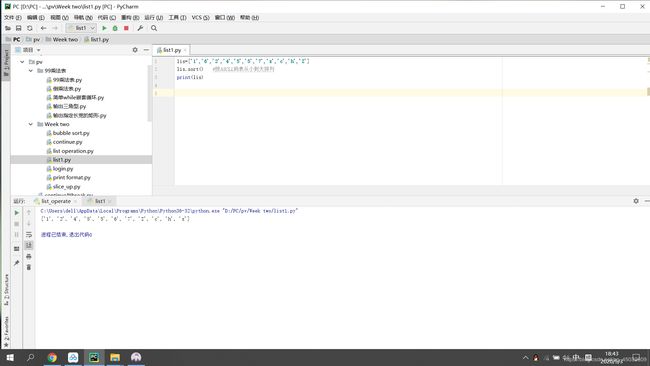
Task: Toggle the Project tool window side tab
Action: click(6, 63)
